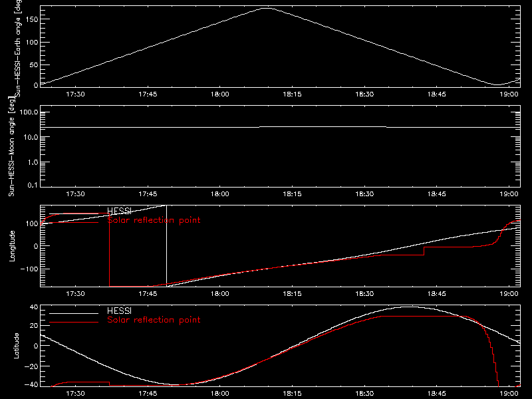Select red 'Solar reflection point' legend in Longitude plot
Image resolution: width=532 pixels, height=399 pixels.
click(x=154, y=220)
